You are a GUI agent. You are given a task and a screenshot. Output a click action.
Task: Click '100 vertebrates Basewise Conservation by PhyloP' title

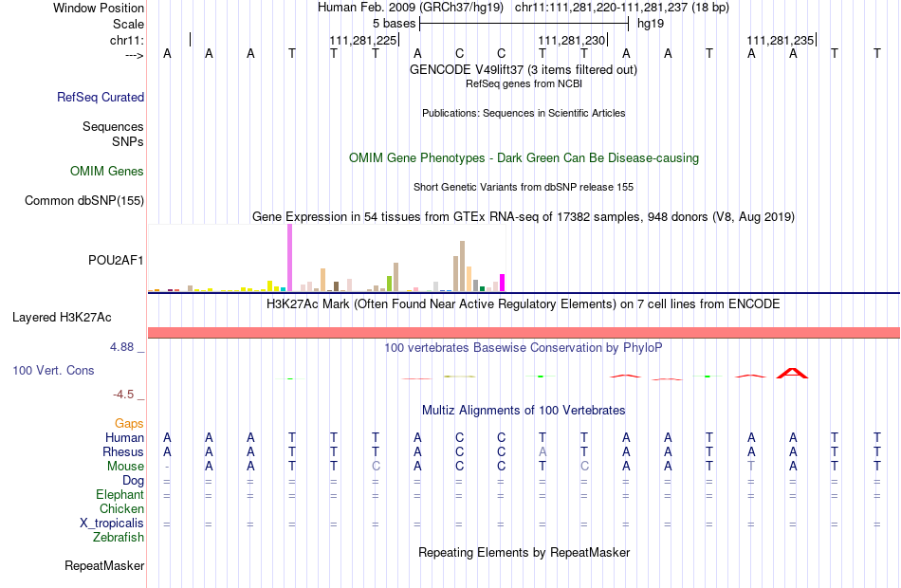coord(524,348)
